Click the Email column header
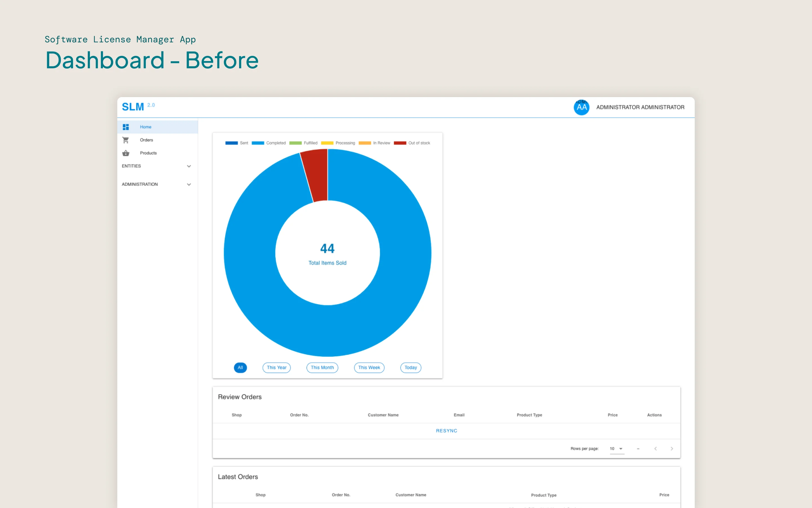This screenshot has height=508, width=812. tap(459, 415)
